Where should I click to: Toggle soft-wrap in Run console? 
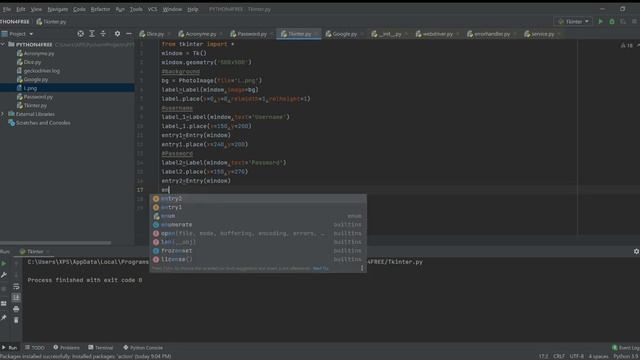[x=16, y=287]
